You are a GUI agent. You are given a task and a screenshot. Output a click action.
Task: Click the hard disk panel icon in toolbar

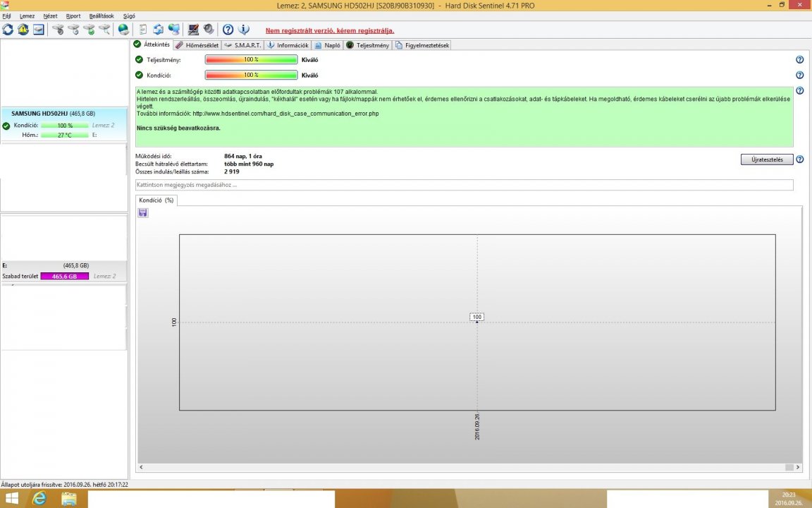(39, 30)
